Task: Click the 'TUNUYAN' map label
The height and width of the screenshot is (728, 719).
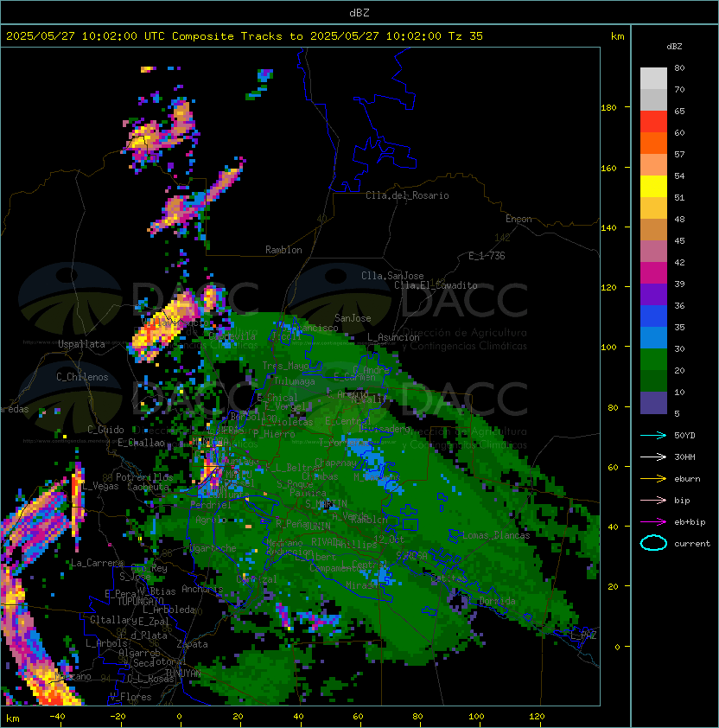Action: coord(183,673)
